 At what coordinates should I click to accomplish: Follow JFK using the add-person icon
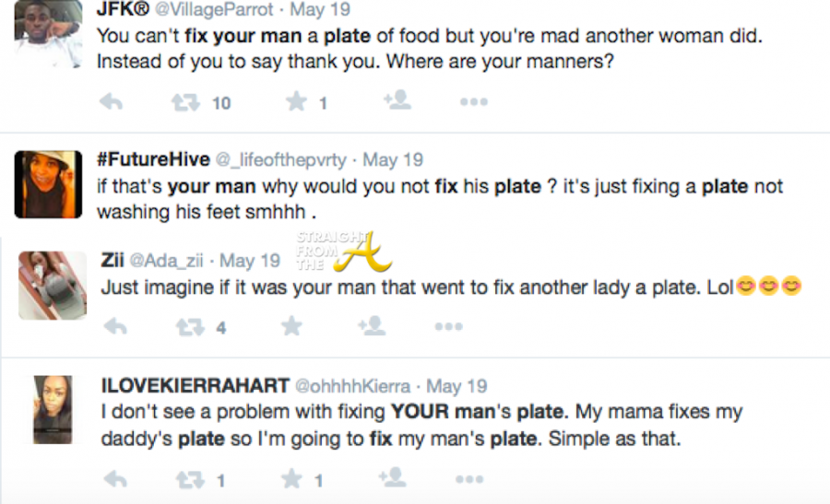[x=397, y=100]
